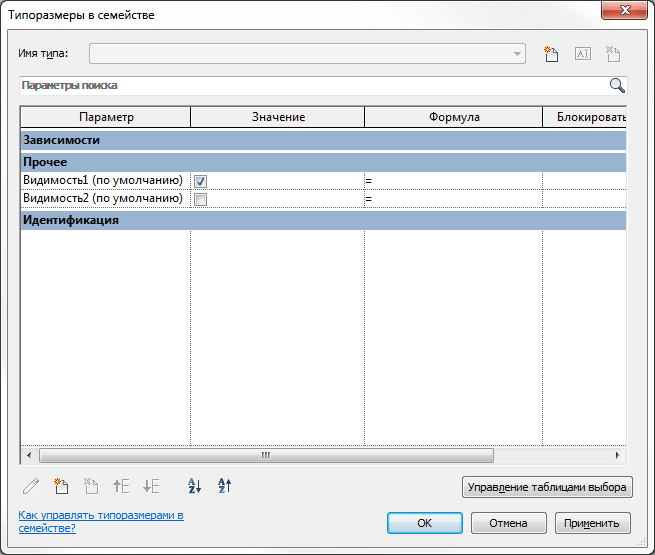The width and height of the screenshot is (655, 555).
Task: Click the Значение column header
Action: (277, 118)
